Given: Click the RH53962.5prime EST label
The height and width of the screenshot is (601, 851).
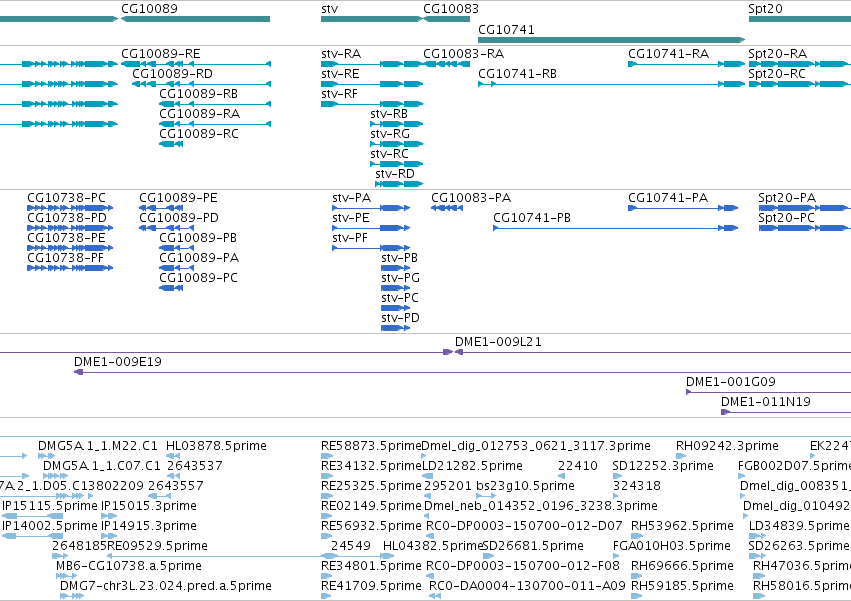Looking at the screenshot, I should 682,526.
